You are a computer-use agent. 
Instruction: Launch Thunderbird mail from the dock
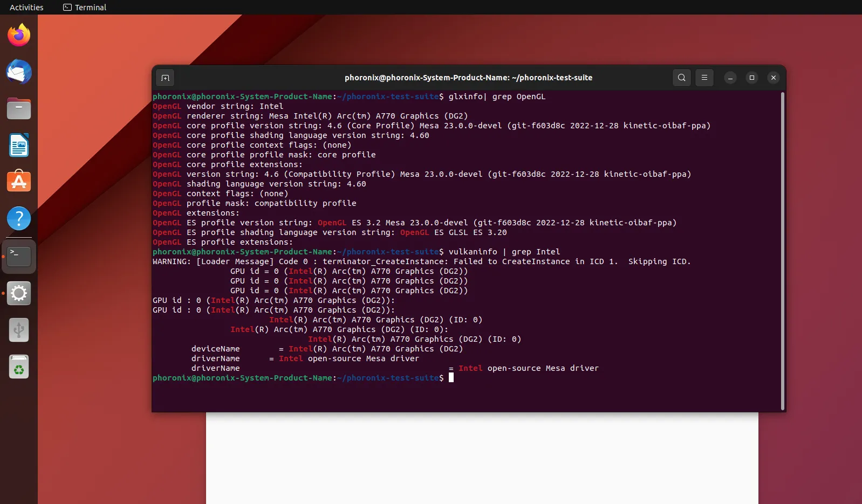tap(19, 72)
